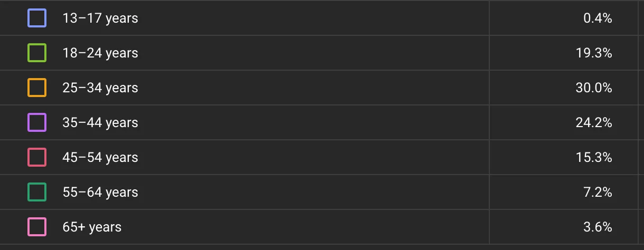
Task: Click the 30.0% percentage cell
Action: (x=594, y=88)
